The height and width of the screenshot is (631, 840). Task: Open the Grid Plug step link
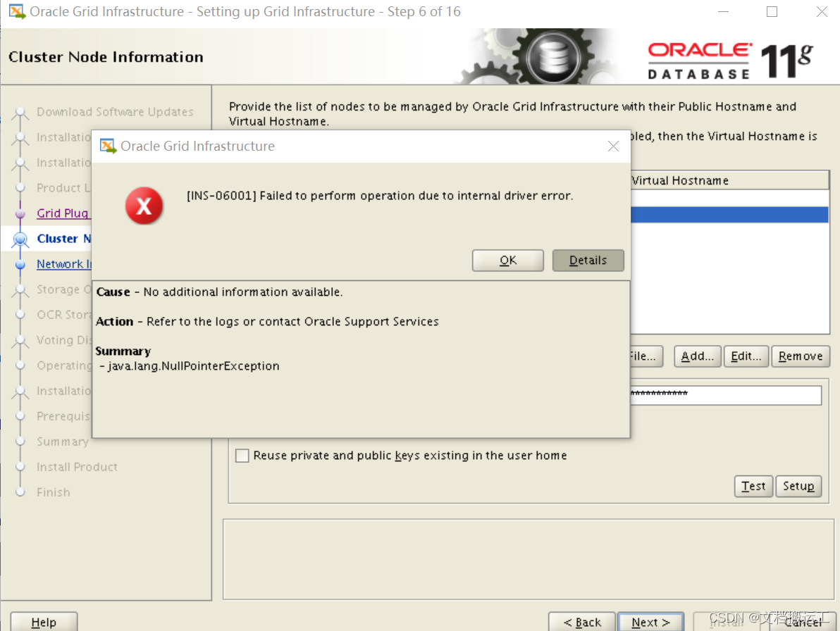tap(63, 213)
